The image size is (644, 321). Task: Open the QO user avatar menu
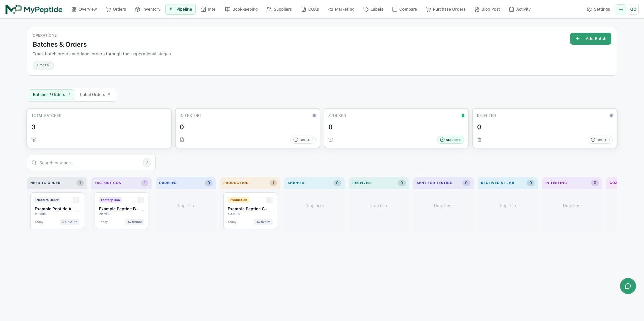[x=633, y=9]
